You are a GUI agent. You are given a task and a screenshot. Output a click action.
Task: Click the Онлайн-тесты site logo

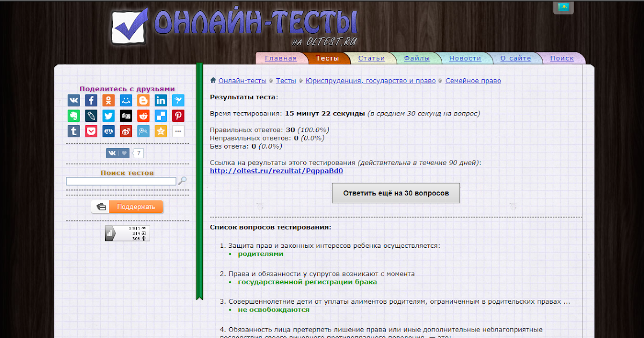point(235,26)
